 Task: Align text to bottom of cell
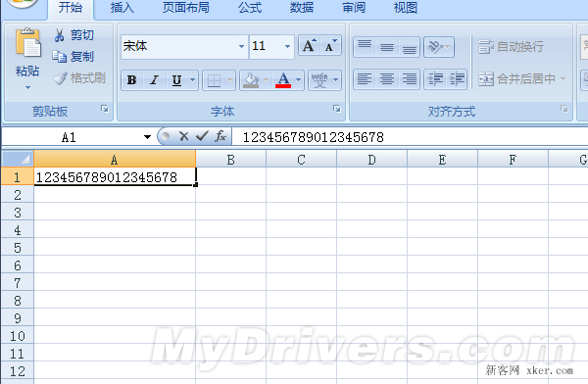(409, 47)
